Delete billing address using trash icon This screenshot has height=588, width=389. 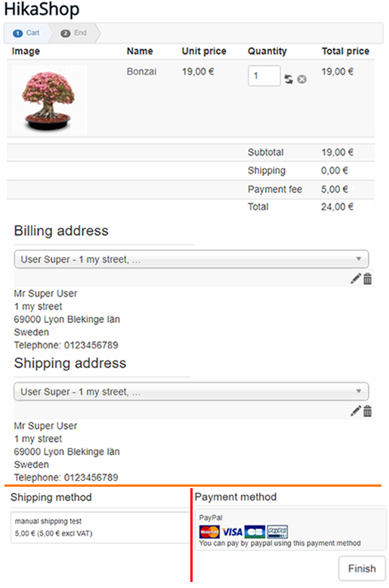click(x=368, y=279)
